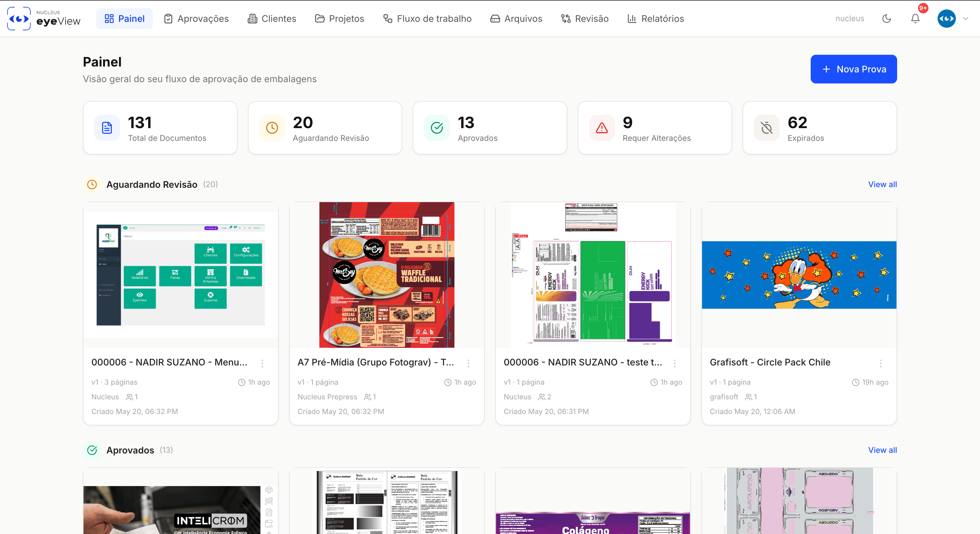Viewport: 980px width, 534px height.
Task: Open the 20 Aguardando Revisão stats card
Action: coord(325,128)
